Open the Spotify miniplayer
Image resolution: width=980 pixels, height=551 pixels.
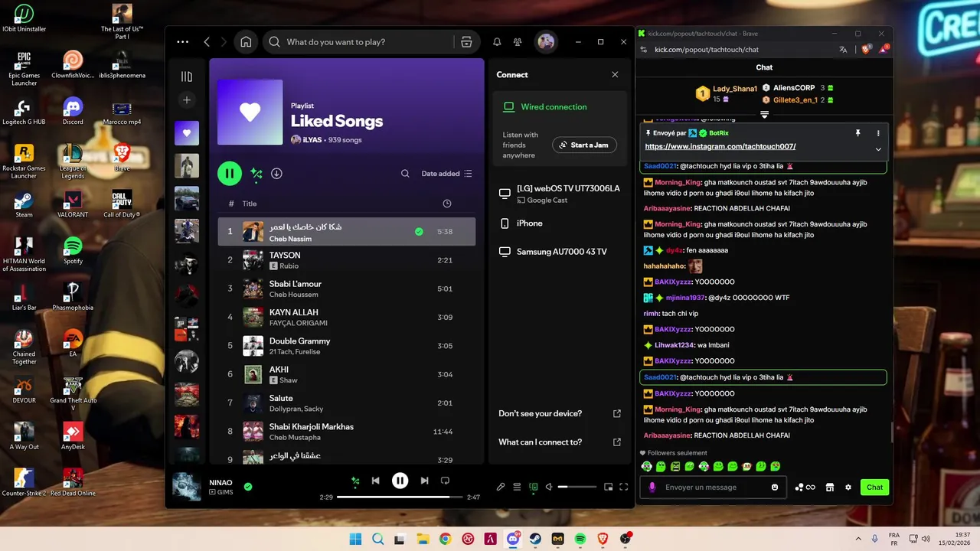coord(609,487)
